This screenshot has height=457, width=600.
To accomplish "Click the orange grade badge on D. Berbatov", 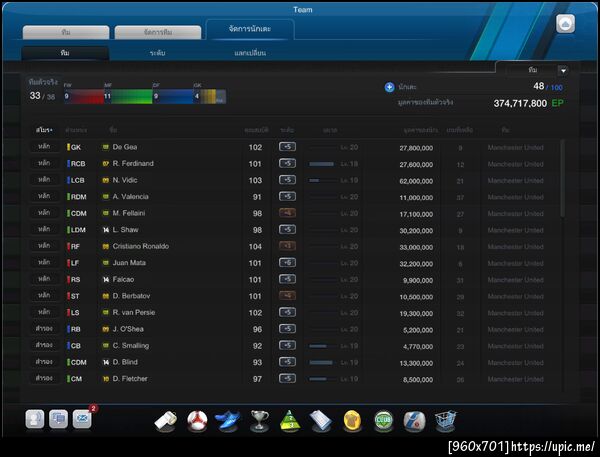I will (287, 296).
